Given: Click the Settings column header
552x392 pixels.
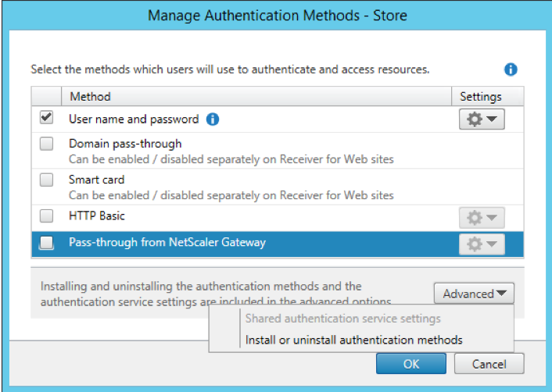Looking at the screenshot, I should pyautogui.click(x=480, y=97).
